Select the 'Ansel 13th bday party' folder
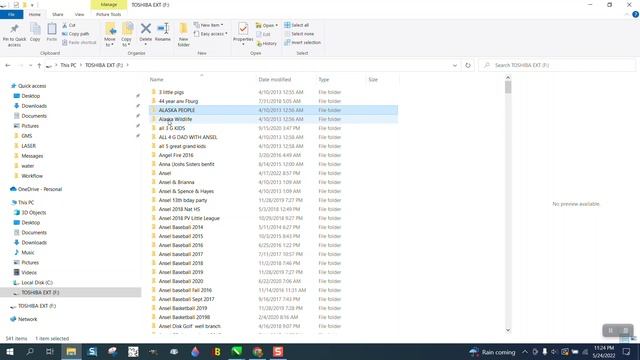The image size is (640, 360). point(183,200)
